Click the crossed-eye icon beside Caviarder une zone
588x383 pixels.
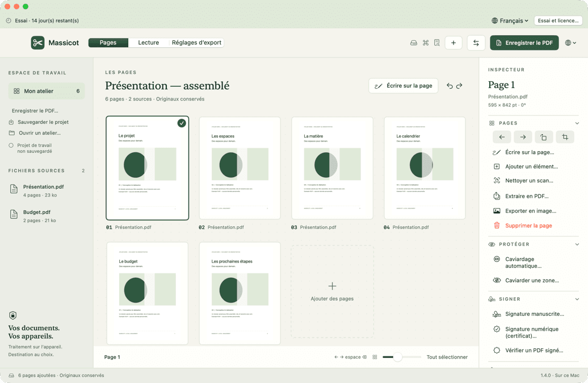497,280
